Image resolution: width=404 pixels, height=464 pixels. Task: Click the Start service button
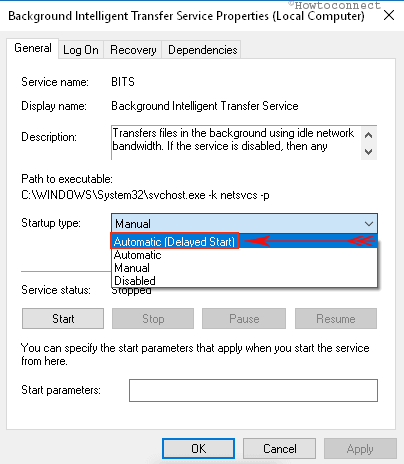point(63,319)
